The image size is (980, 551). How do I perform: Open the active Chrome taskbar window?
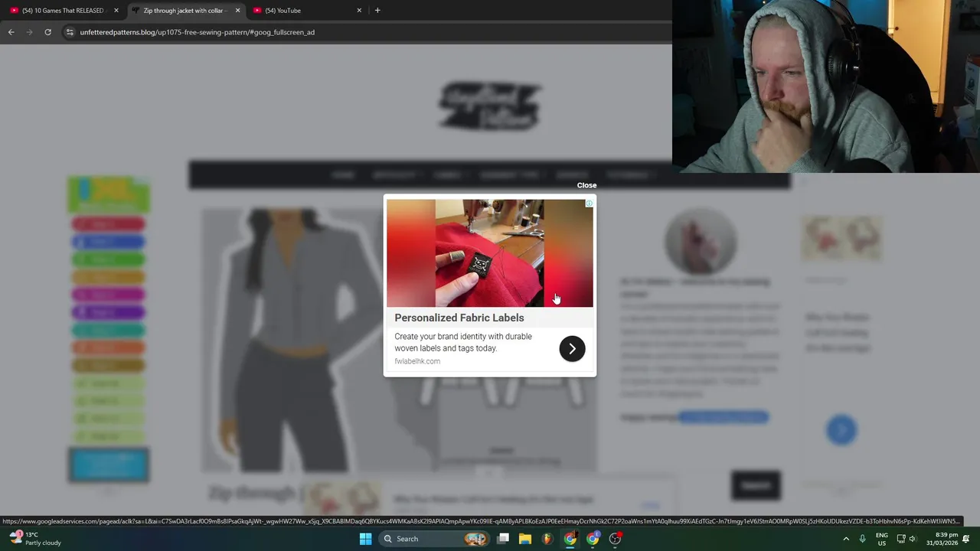(x=570, y=539)
